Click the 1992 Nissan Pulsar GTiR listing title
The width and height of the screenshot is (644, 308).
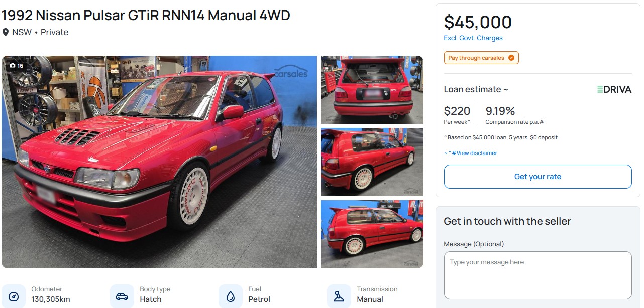146,15
